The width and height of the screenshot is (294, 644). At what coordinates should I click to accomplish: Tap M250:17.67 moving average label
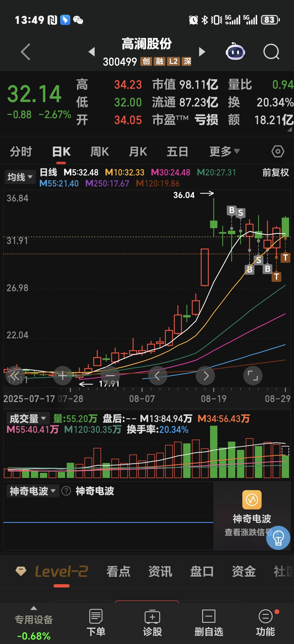click(107, 184)
